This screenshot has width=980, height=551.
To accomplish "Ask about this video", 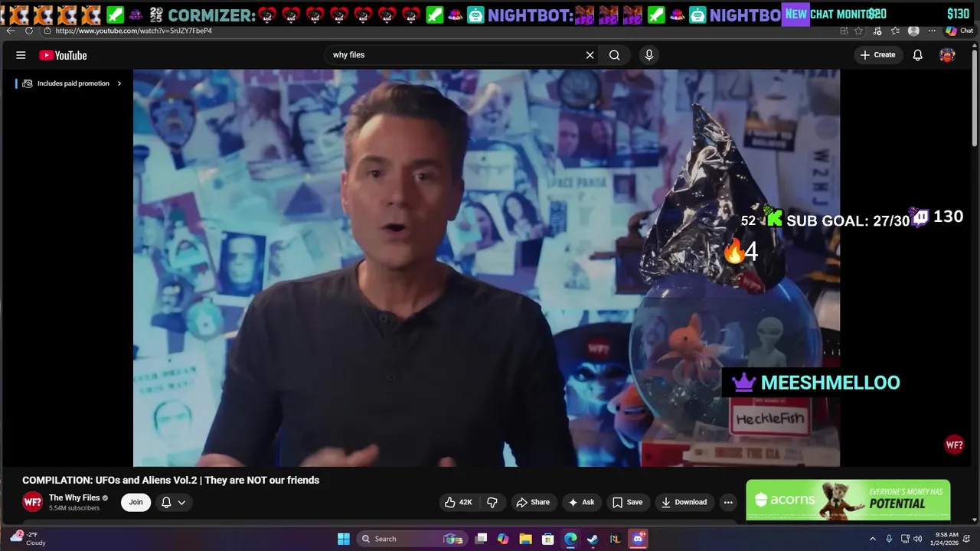I will (x=581, y=502).
